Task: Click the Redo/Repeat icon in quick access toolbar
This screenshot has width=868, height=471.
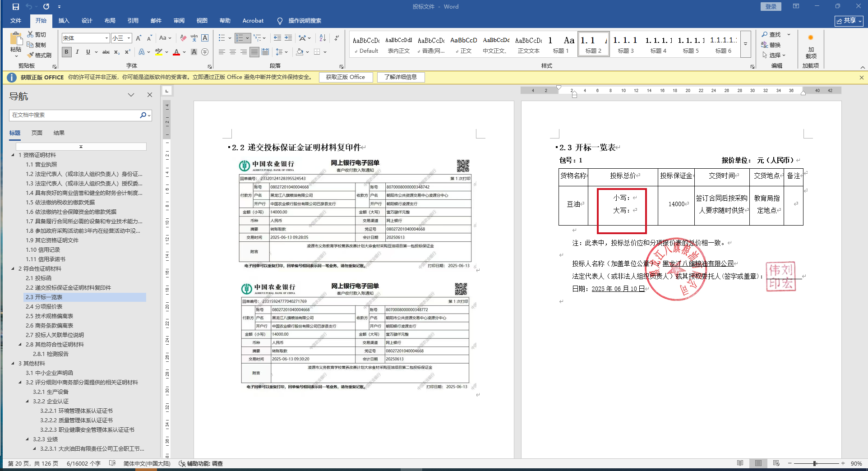Action: [x=46, y=7]
